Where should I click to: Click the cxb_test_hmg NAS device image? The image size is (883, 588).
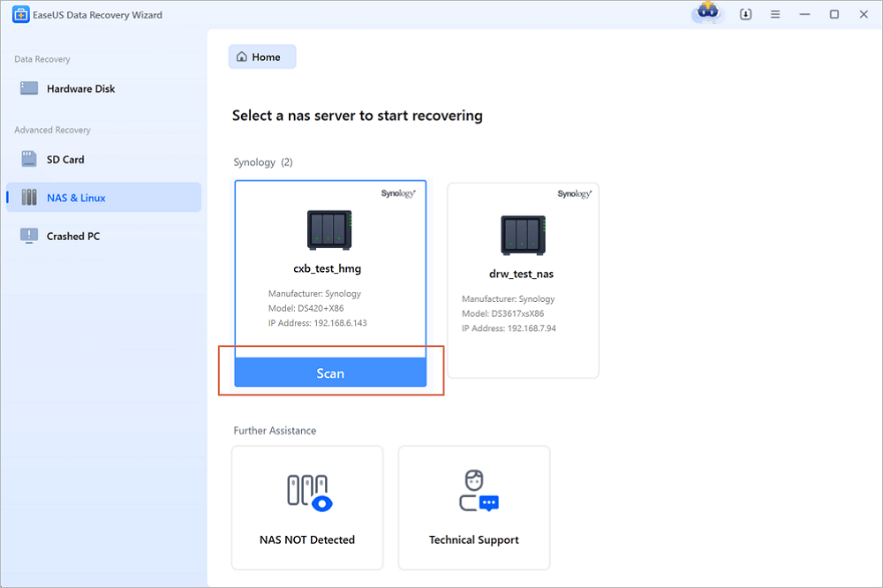coord(329,230)
